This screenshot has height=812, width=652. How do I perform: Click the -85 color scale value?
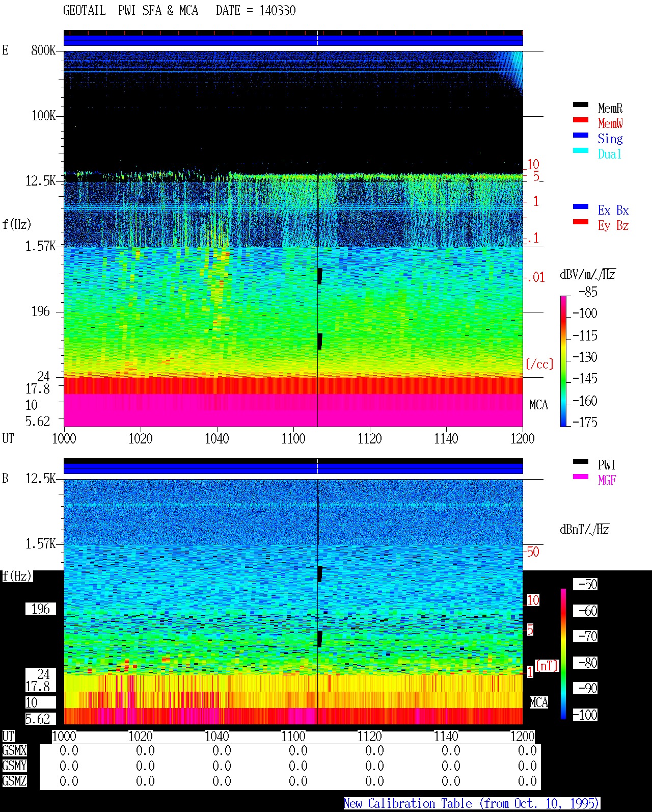tap(588, 292)
